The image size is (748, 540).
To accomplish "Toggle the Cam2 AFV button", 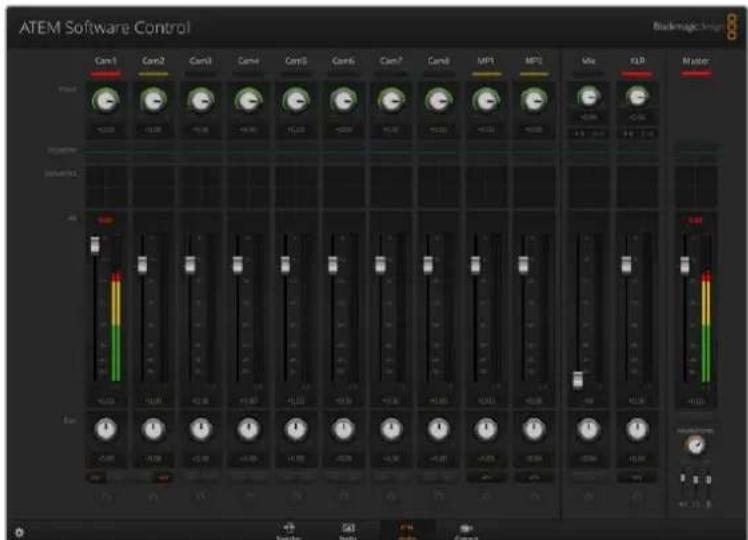I will click(x=163, y=477).
